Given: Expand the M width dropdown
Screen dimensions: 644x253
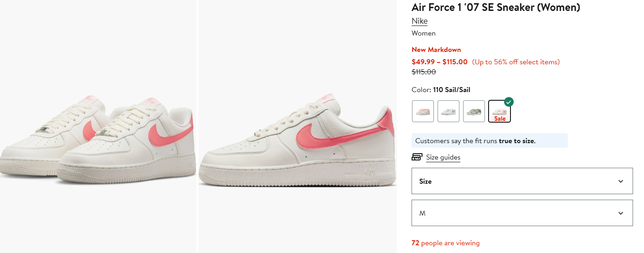Looking at the screenshot, I should 522,213.
